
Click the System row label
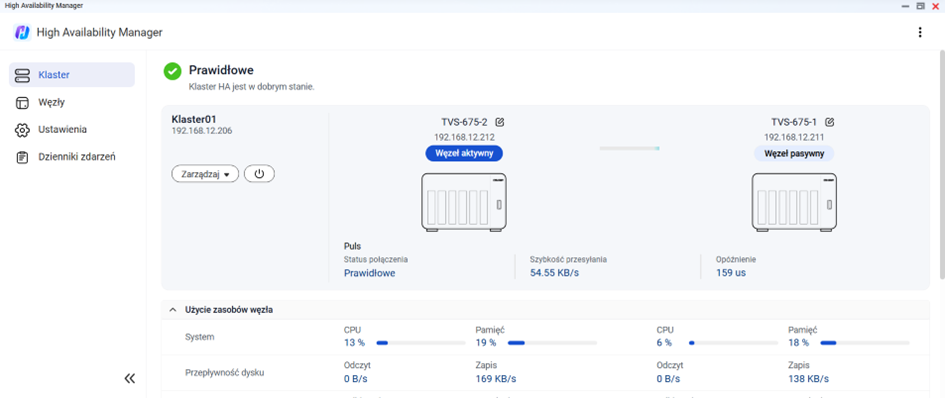(199, 336)
